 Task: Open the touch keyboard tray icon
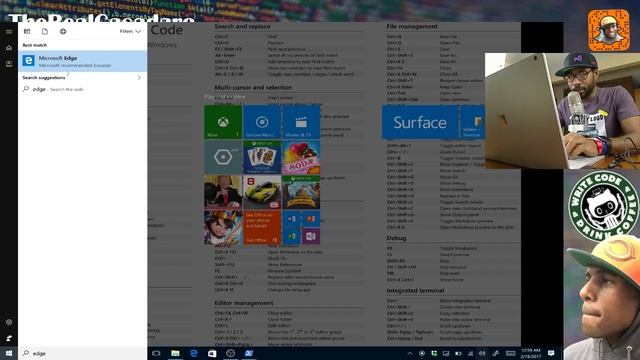point(510,353)
